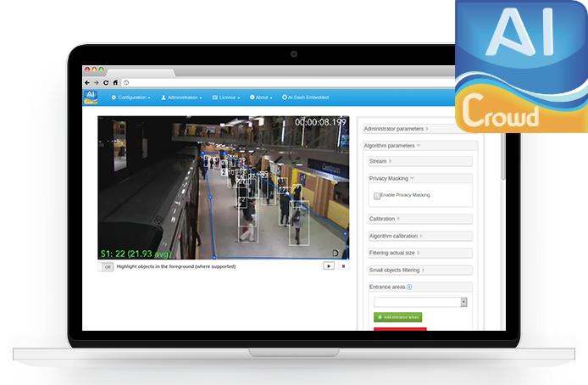Expand Small objects filtering section
This screenshot has height=385, width=588.
(420, 271)
